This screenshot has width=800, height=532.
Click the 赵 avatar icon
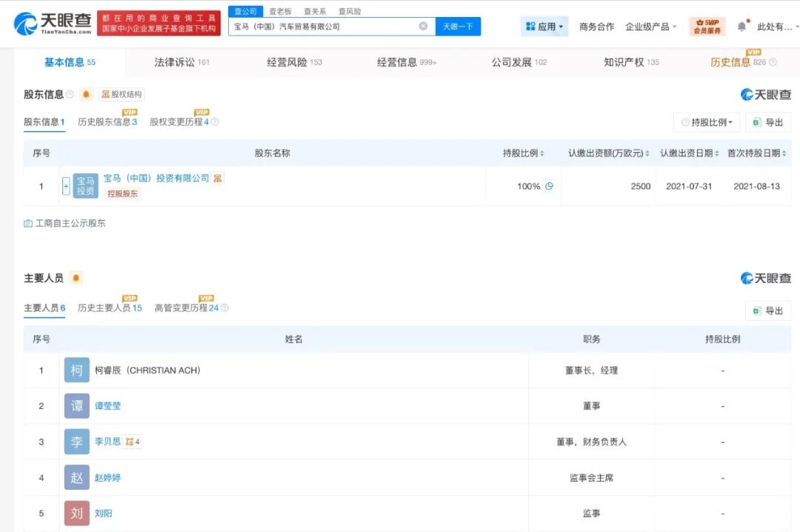pos(76,477)
